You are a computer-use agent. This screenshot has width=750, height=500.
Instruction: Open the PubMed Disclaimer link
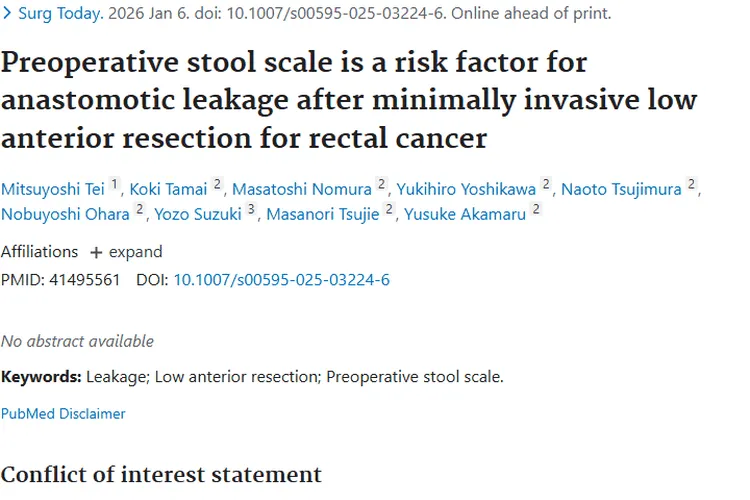coord(63,413)
